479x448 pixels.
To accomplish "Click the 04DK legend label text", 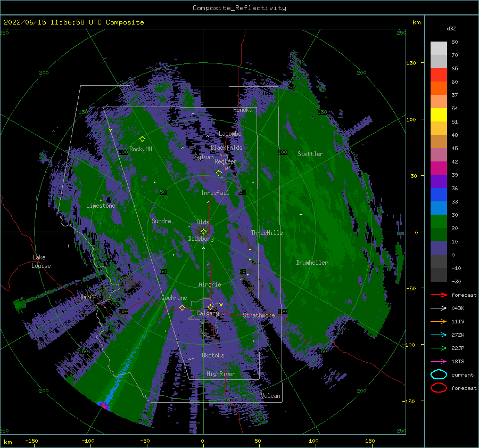I will point(458,308).
